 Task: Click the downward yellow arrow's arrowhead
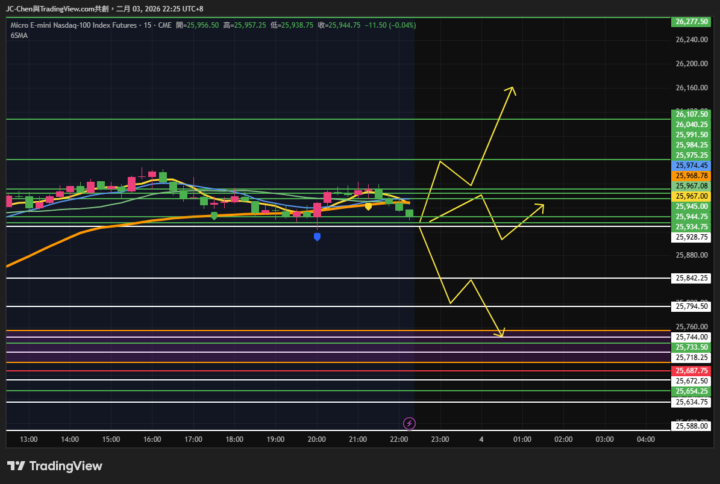point(502,335)
